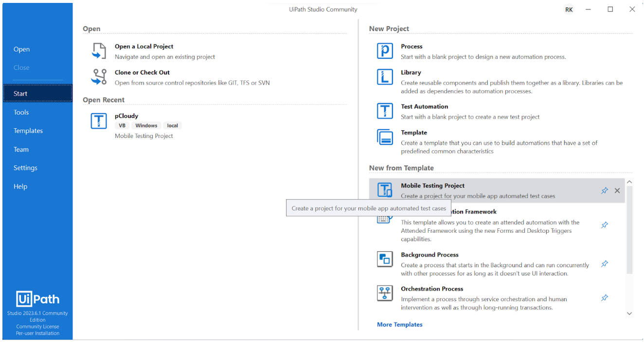This screenshot has height=342, width=644.
Task: Open the Tools tab in sidebar
Action: (x=21, y=112)
